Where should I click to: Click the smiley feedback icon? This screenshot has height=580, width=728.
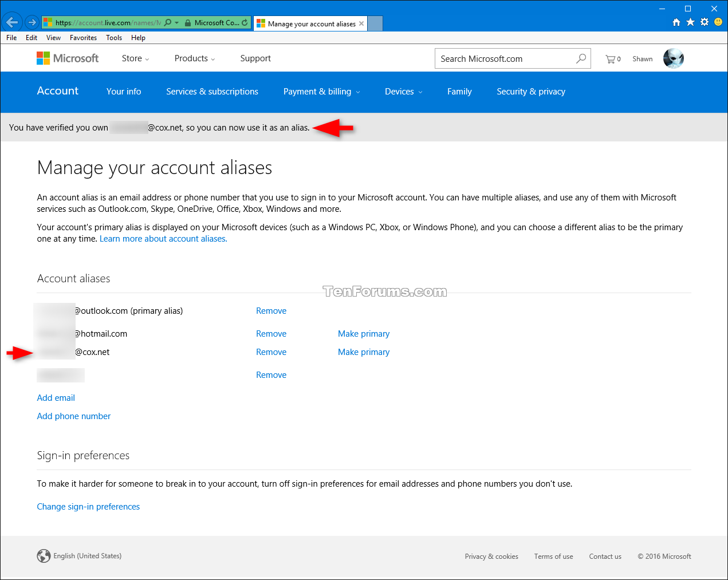click(718, 22)
